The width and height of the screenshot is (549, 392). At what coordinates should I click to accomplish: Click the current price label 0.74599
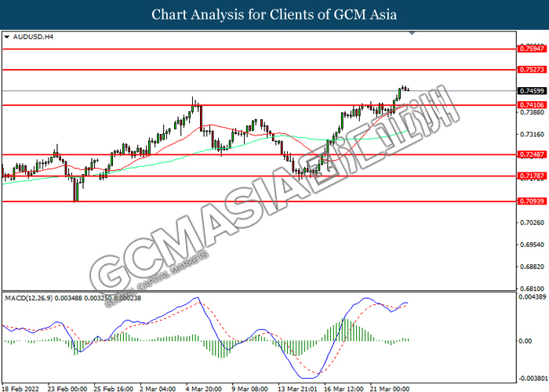532,91
